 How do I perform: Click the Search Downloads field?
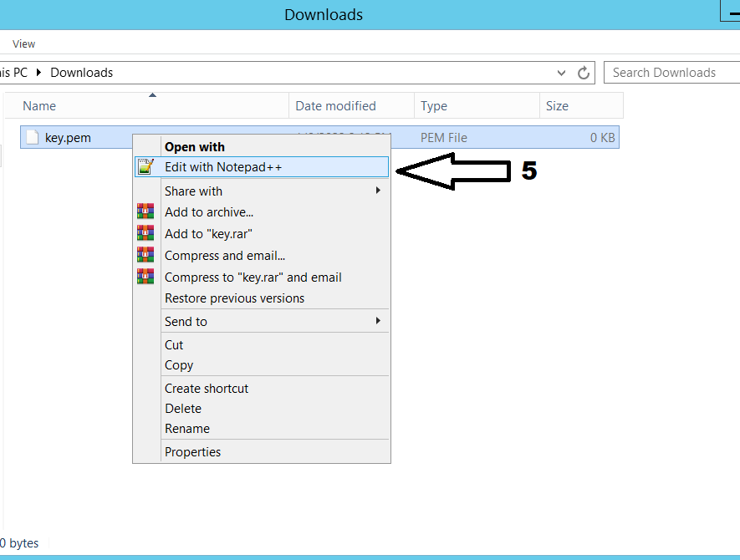[x=669, y=73]
